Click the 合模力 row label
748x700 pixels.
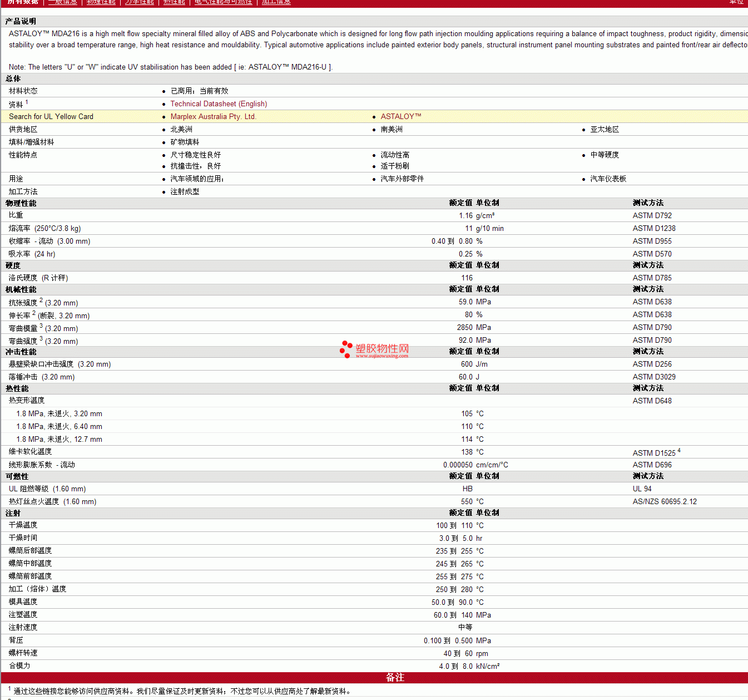click(19, 666)
